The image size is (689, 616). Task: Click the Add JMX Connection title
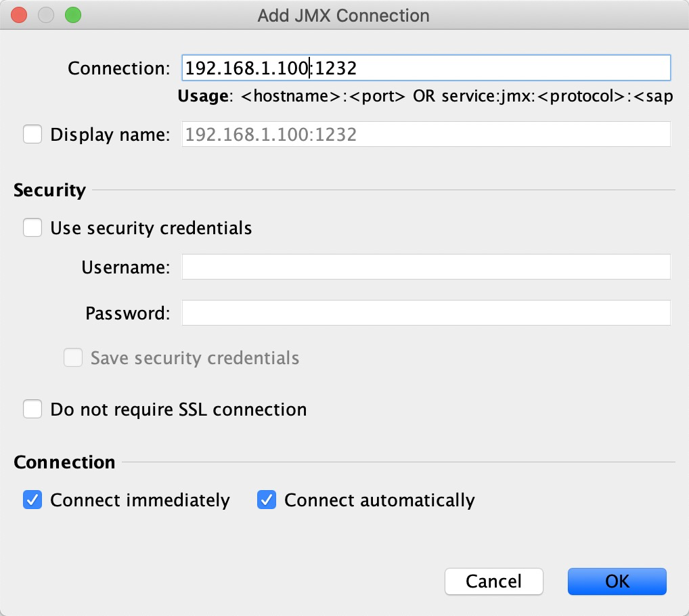[344, 16]
